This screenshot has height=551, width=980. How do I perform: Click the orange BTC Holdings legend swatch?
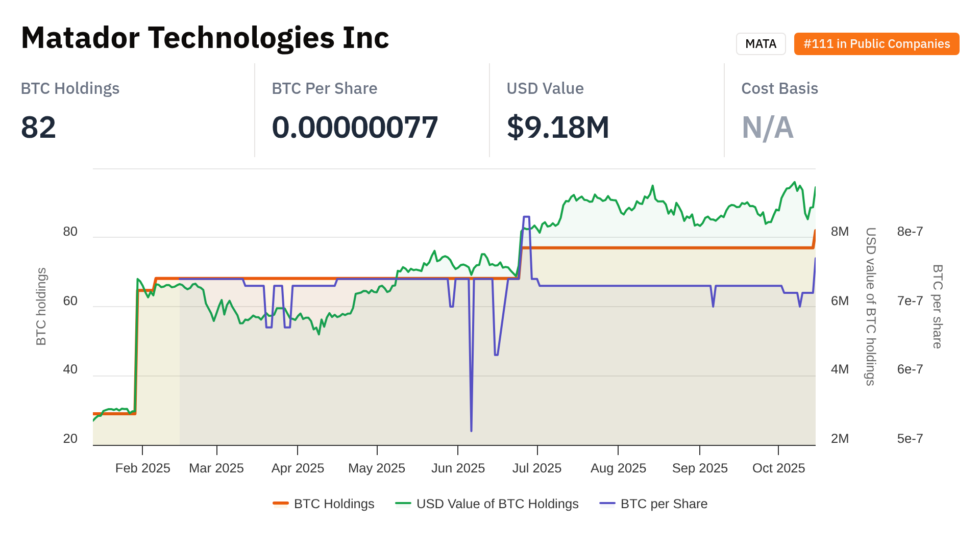(x=281, y=504)
